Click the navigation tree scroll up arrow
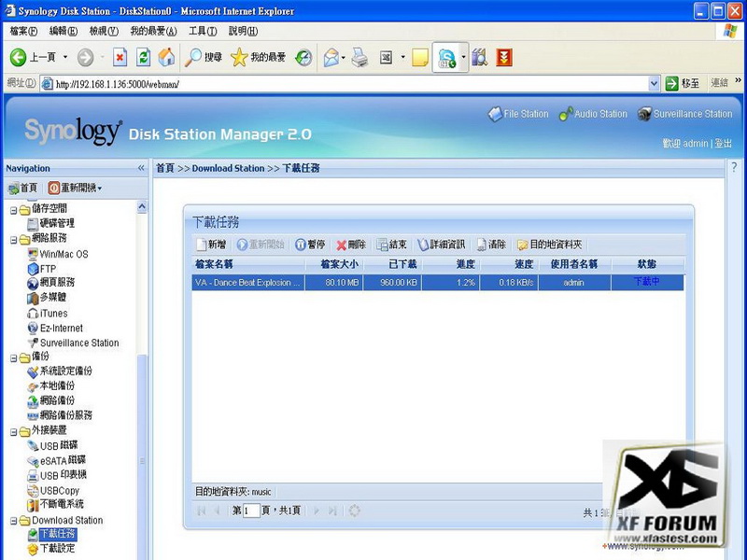The image size is (747, 560). point(142,206)
